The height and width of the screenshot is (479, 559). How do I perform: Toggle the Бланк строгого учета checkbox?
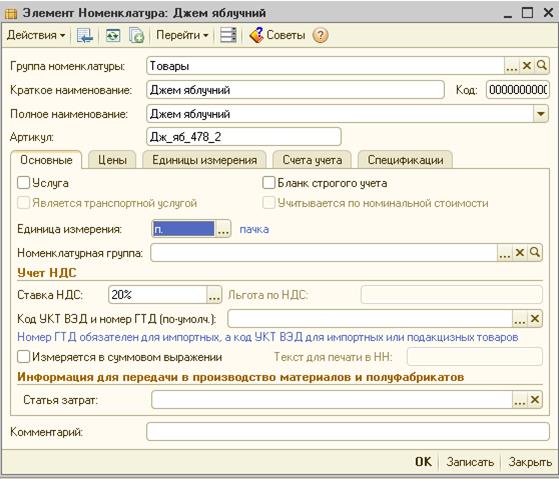pyautogui.click(x=269, y=183)
